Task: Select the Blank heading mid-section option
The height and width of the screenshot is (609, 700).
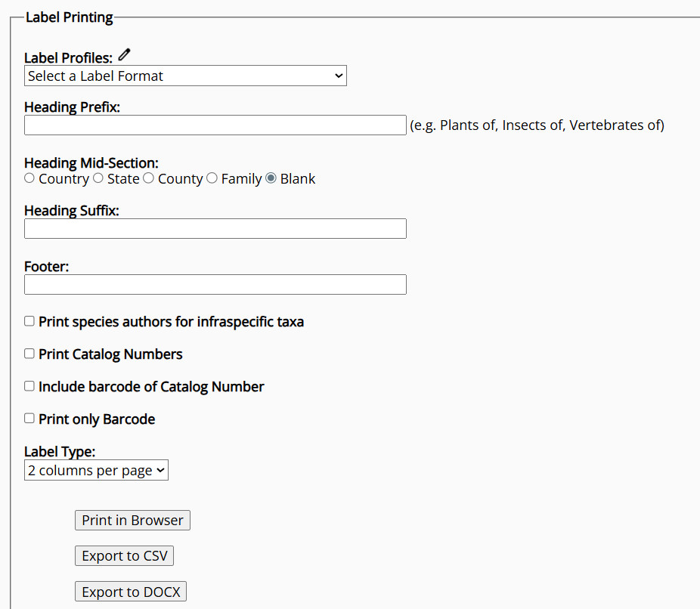Action: coord(271,178)
